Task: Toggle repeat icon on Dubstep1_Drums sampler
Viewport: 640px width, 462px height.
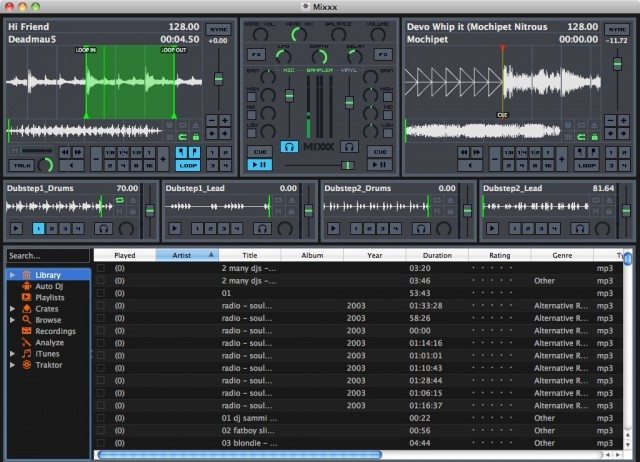Action: pos(120,200)
